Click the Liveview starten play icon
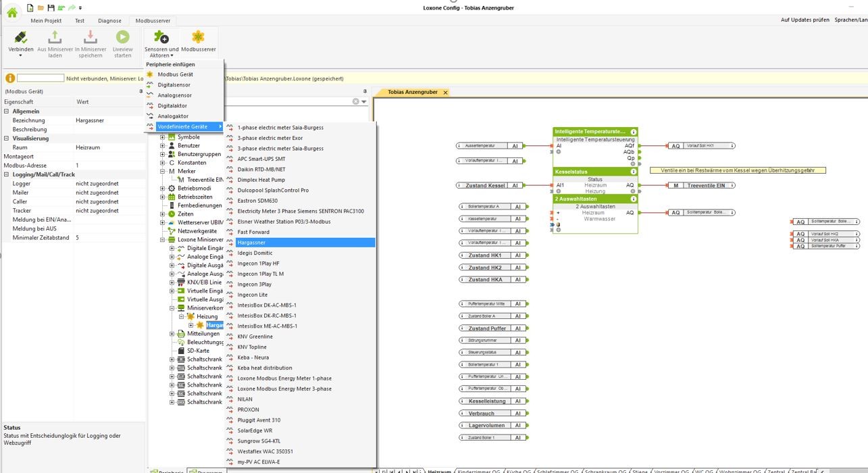The width and height of the screenshot is (868, 473). (122, 38)
